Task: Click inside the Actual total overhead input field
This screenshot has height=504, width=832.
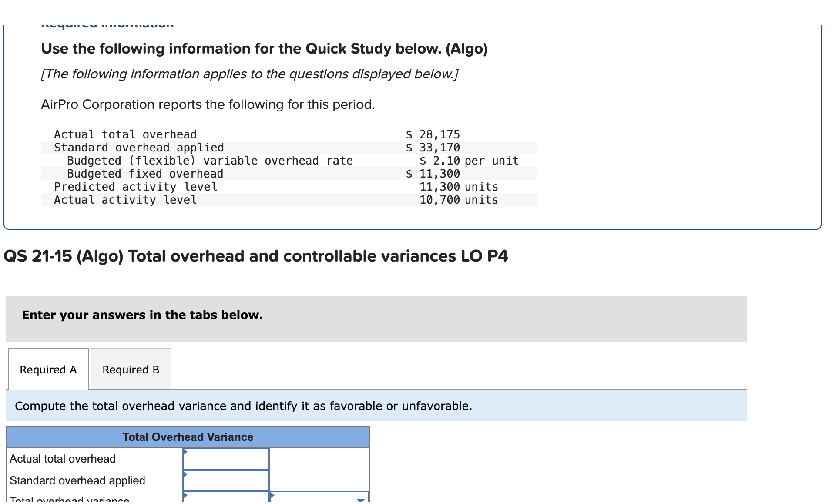Action: point(226,458)
